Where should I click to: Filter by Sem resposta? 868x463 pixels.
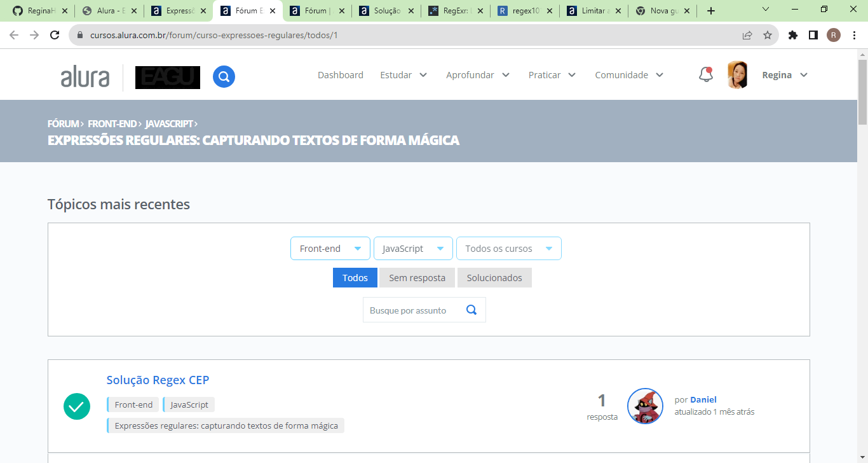tap(417, 278)
